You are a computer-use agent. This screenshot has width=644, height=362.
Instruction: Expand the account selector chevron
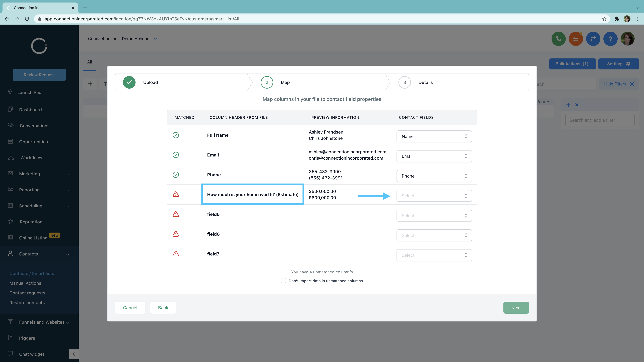pos(155,39)
